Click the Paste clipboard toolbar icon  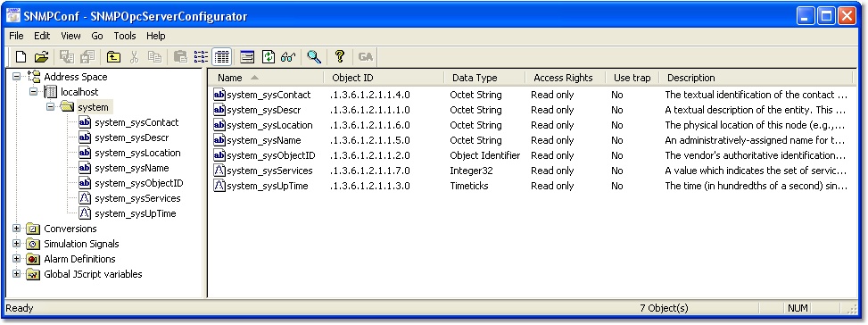[x=180, y=56]
